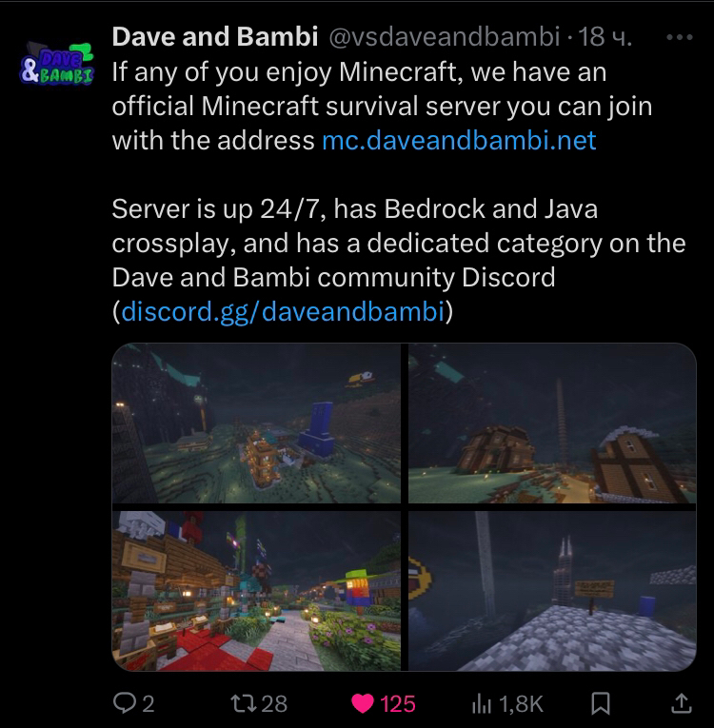This screenshot has height=728, width=714.
Task: View top-right wooden houses night screenshot
Action: pyautogui.click(x=552, y=423)
